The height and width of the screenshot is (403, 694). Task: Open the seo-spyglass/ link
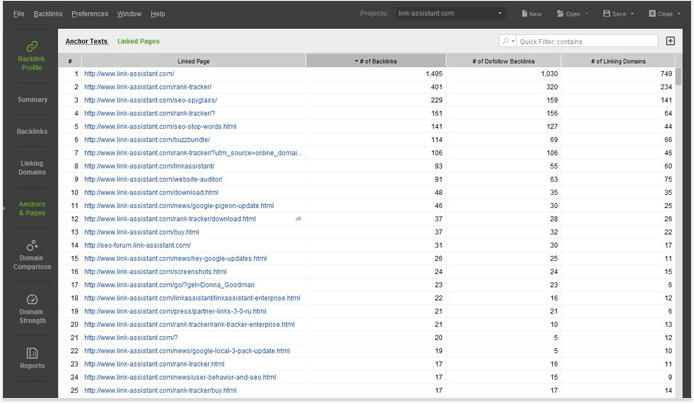click(x=150, y=100)
